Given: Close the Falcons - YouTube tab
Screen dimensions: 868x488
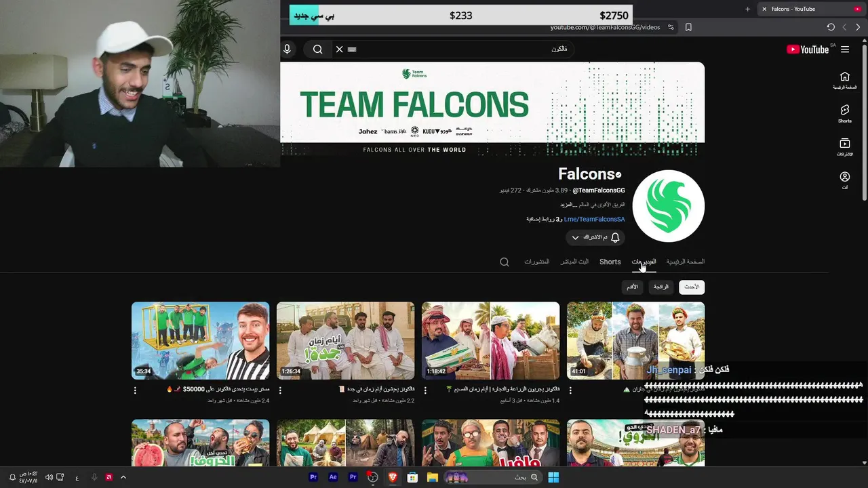Looking at the screenshot, I should pos(764,9).
